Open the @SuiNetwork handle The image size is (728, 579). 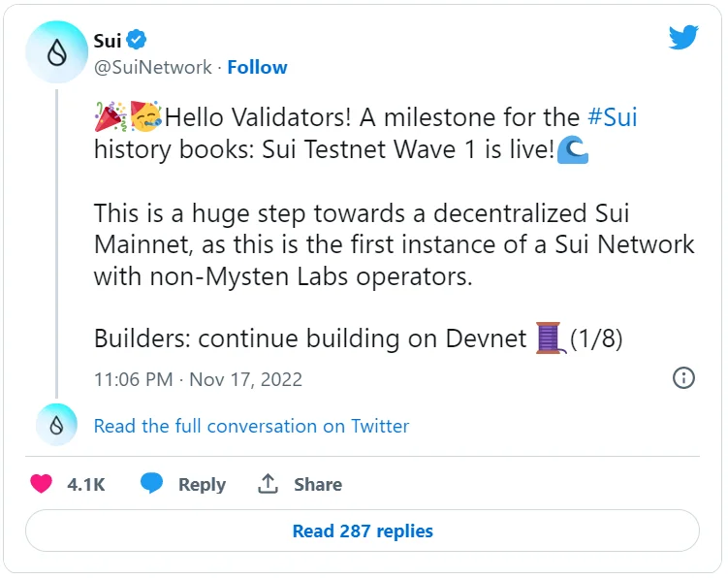[x=153, y=67]
